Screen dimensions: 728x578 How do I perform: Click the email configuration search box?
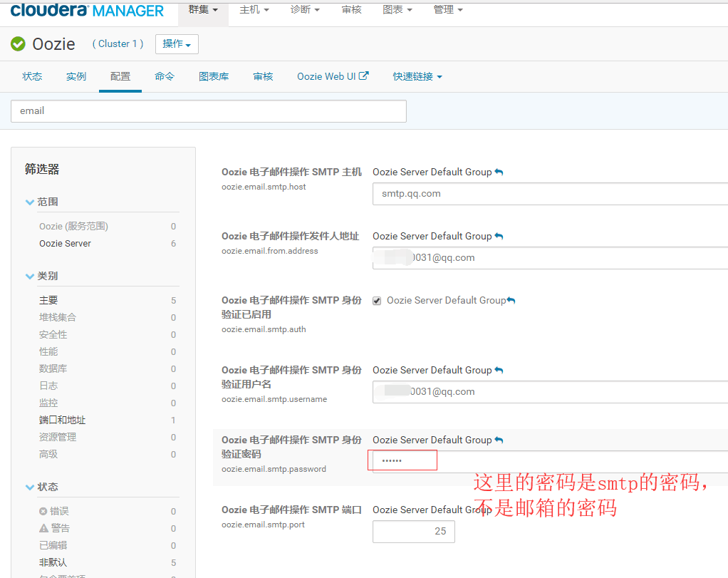tap(209, 111)
